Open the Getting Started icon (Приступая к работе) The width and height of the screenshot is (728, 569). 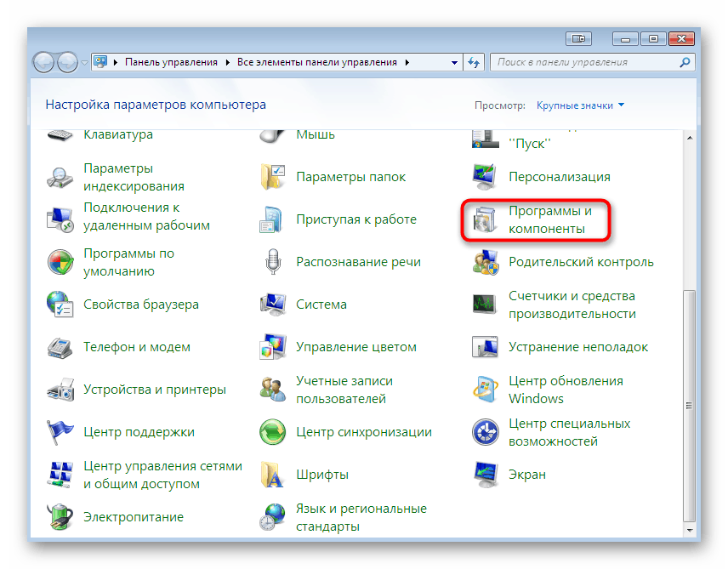pos(272,219)
